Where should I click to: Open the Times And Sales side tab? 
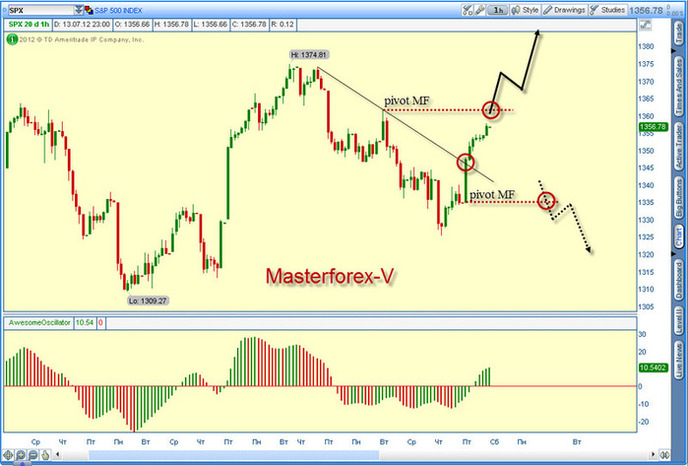point(679,86)
